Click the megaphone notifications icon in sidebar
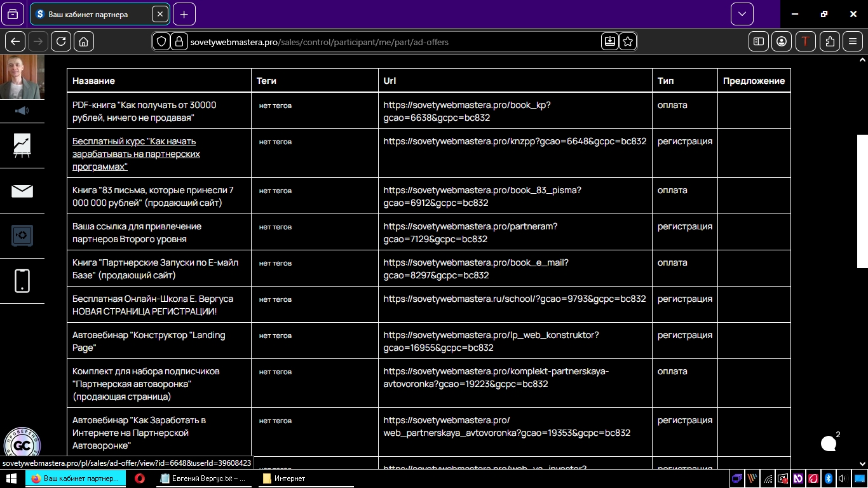Screen dimensions: 868x488 coord(22,111)
